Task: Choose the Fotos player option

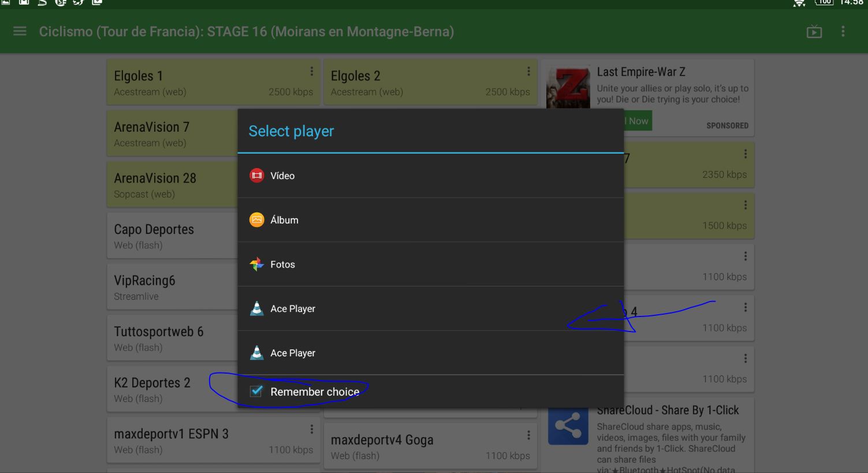Action: 431,265
